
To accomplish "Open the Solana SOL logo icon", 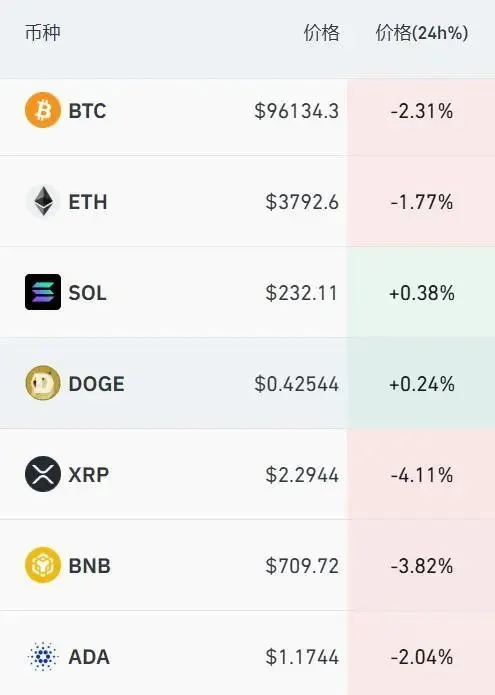I will 43,292.
